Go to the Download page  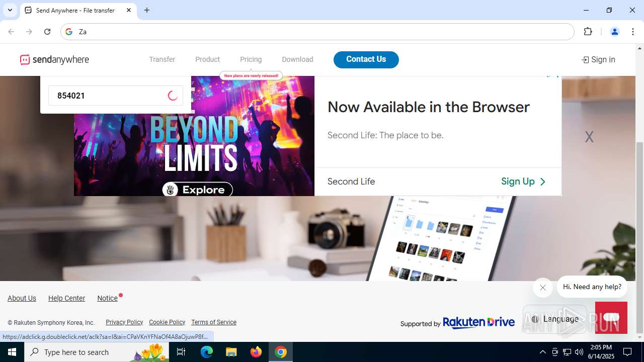pyautogui.click(x=297, y=59)
